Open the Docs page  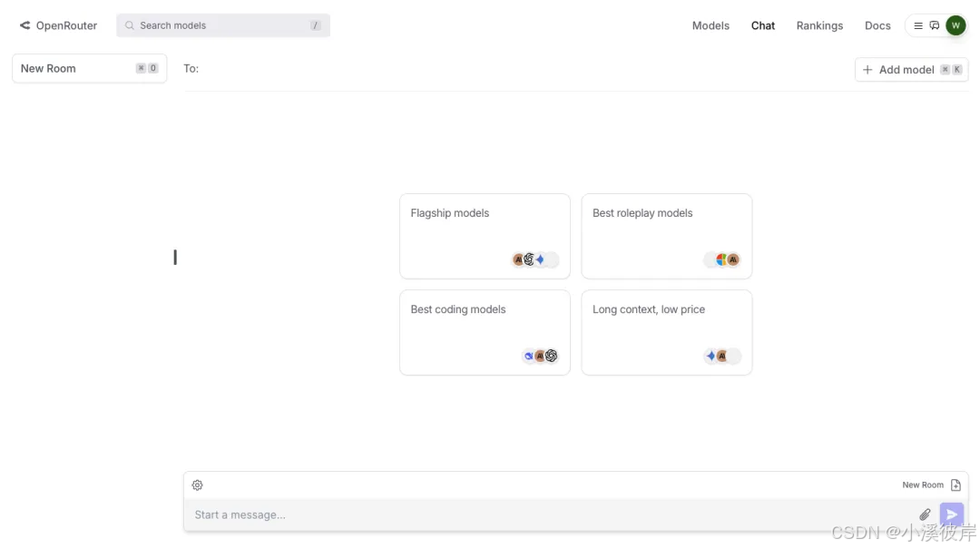[877, 25]
